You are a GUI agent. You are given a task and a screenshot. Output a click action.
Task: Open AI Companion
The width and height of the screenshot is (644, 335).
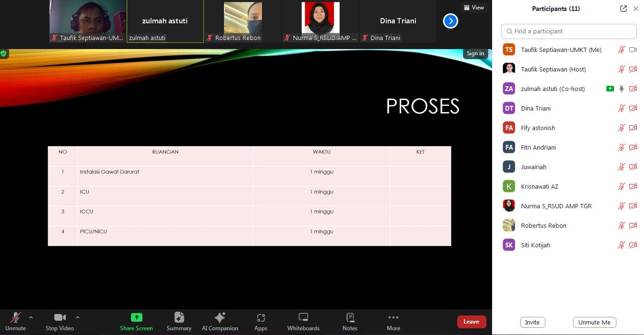point(220,322)
